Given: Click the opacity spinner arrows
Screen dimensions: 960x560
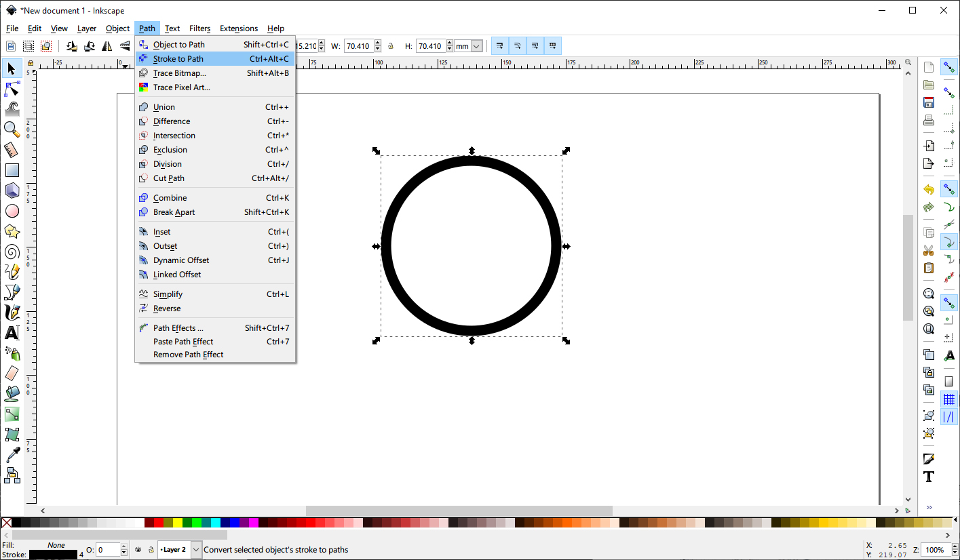Looking at the screenshot, I should 124,550.
